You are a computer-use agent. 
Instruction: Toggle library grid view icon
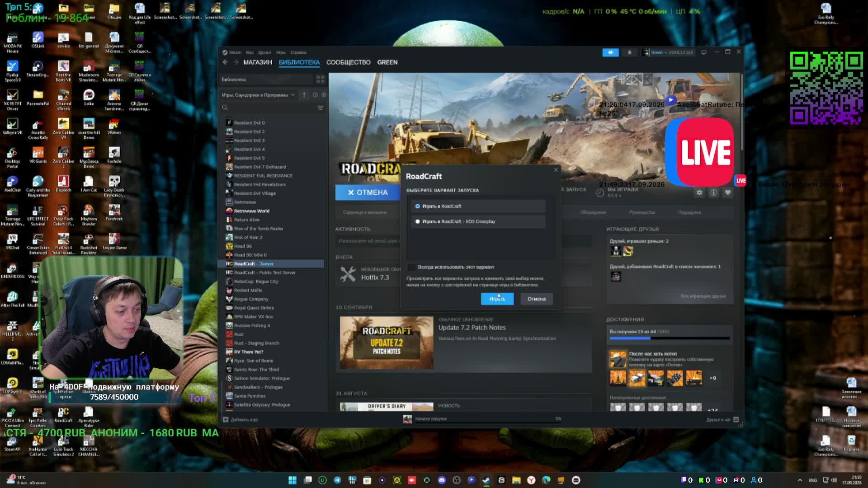click(321, 80)
